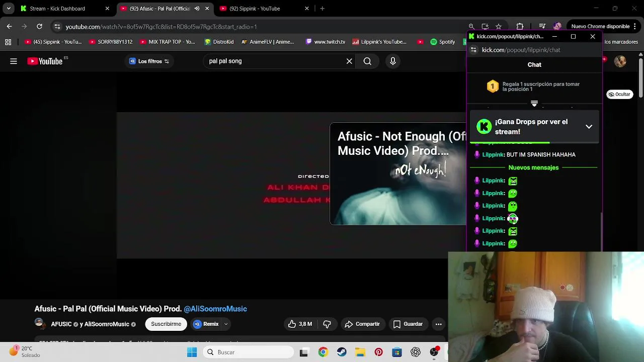Dislike the Pal Pal video

tap(327, 324)
